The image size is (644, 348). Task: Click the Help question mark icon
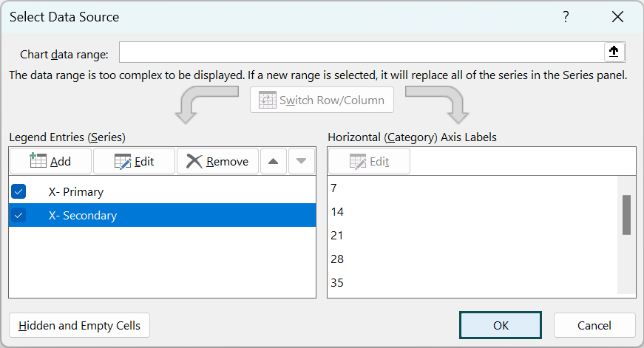coord(566,17)
